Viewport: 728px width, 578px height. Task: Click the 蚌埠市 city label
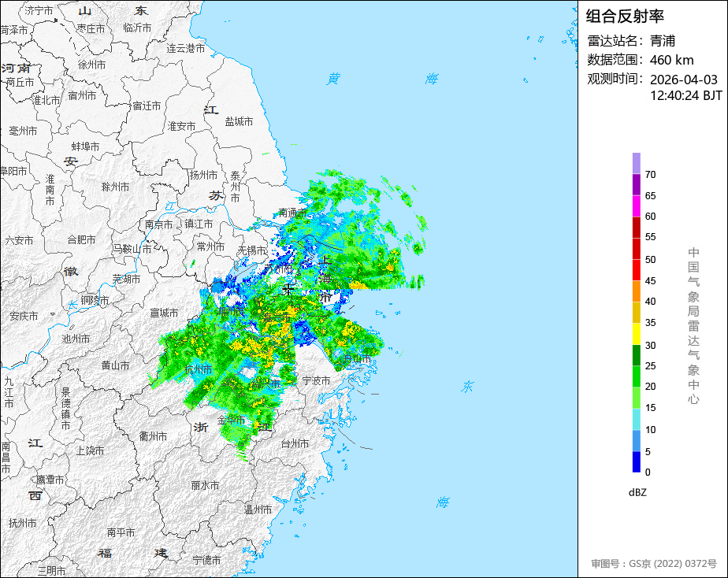point(85,146)
